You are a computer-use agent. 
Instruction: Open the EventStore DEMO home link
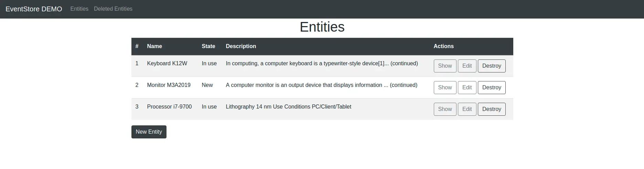click(x=34, y=9)
